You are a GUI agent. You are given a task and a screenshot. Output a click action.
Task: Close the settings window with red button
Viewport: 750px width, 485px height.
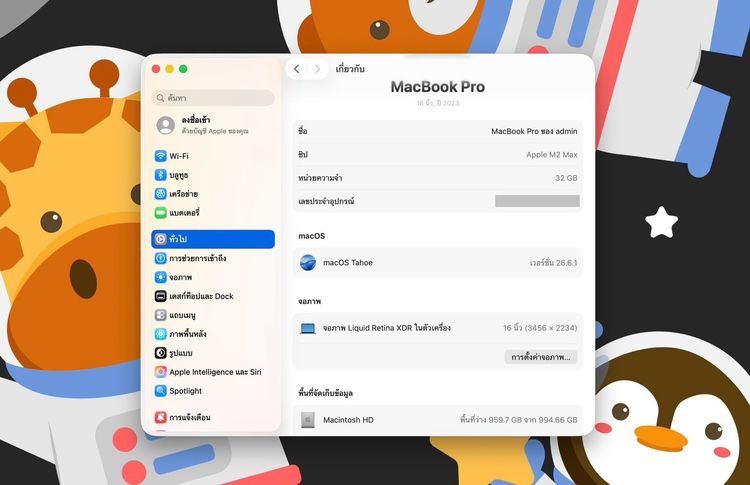click(156, 69)
